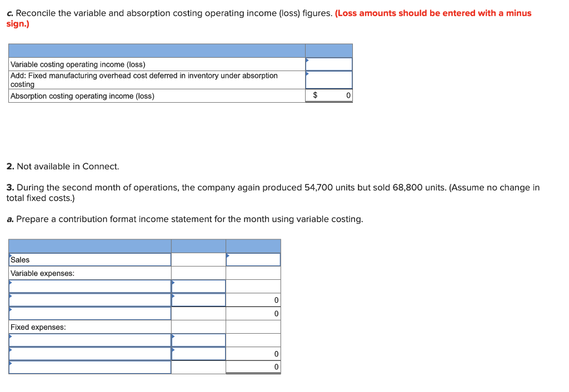569x392 pixels.
Task: Open the first variable expense label dropdown cell
Action: coord(89,286)
